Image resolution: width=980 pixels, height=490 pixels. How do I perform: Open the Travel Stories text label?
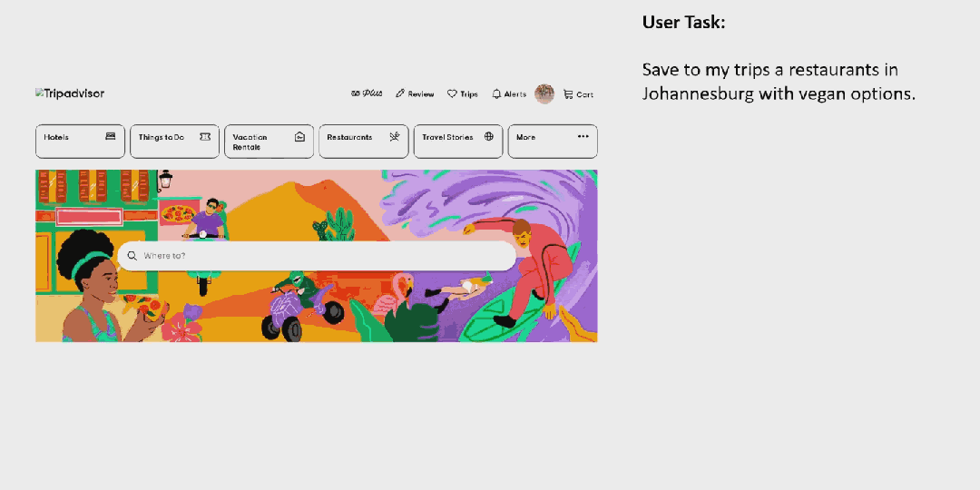click(447, 138)
